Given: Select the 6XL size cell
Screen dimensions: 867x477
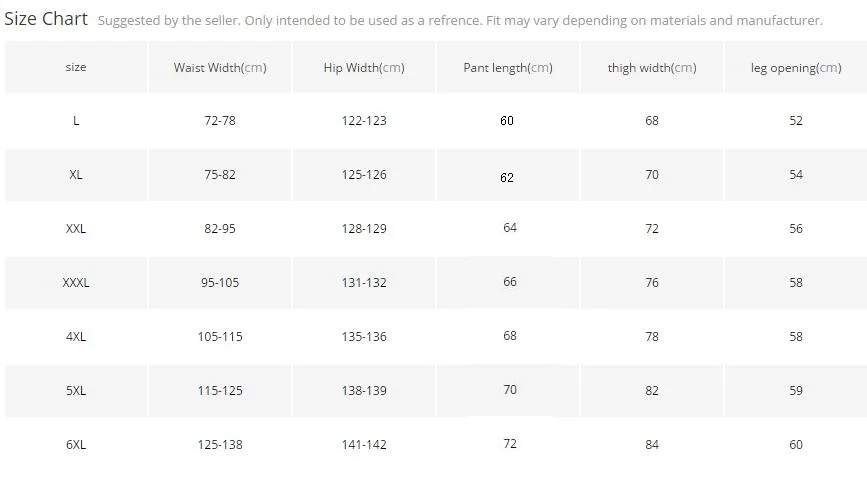Looking at the screenshot, I should coord(76,444).
